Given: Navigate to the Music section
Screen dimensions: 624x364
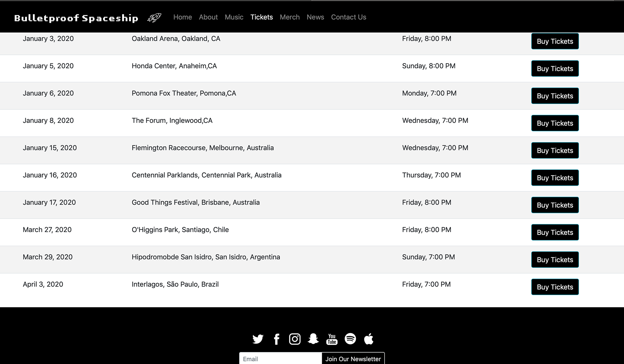Looking at the screenshot, I should pyautogui.click(x=234, y=17).
